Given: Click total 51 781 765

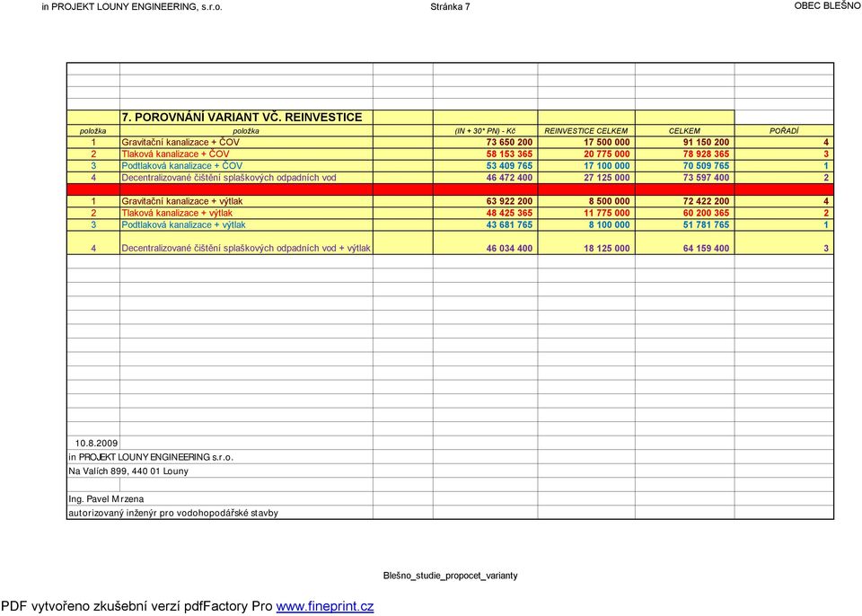Looking at the screenshot, I should (706, 225).
